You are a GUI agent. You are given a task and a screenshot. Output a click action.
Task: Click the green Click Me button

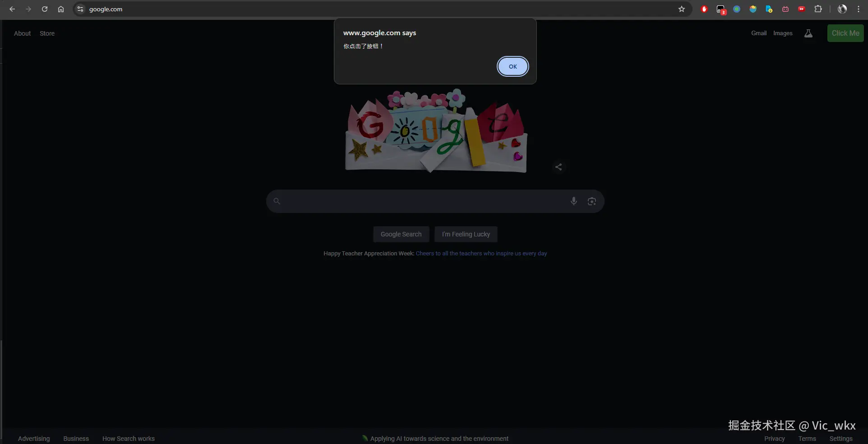[845, 33]
